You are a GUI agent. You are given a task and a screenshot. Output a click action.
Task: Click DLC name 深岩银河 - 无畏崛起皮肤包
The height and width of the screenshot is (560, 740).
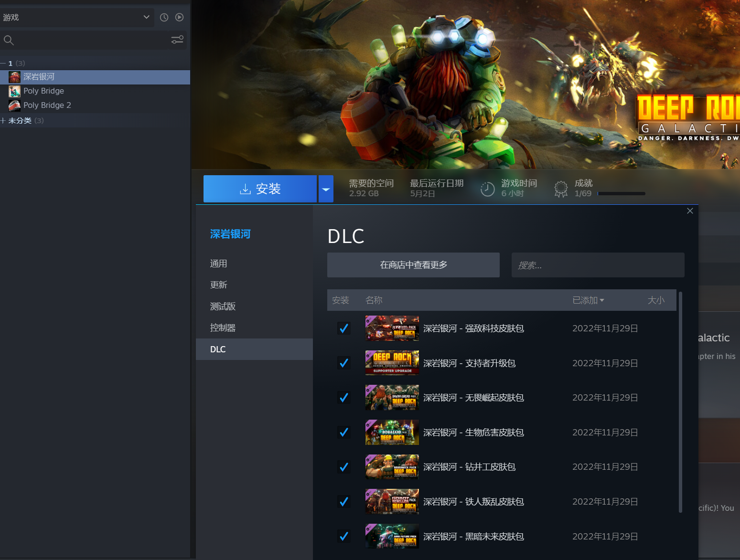[x=473, y=398]
